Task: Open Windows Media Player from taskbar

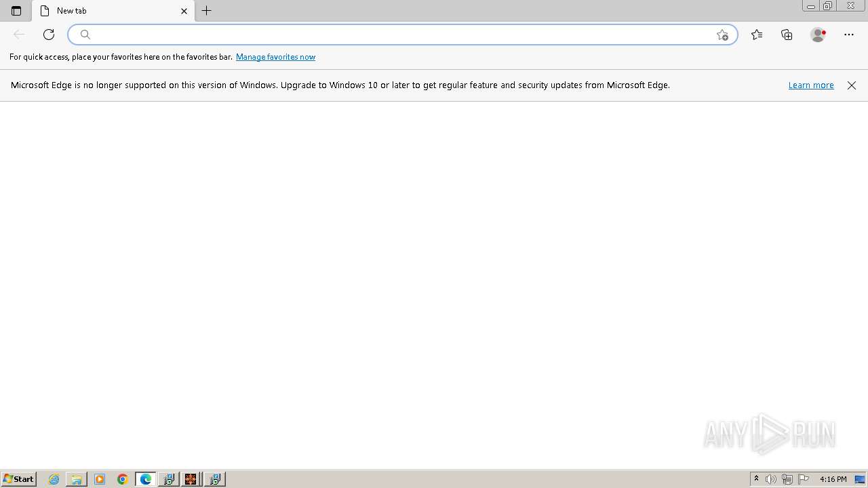Action: (x=100, y=479)
